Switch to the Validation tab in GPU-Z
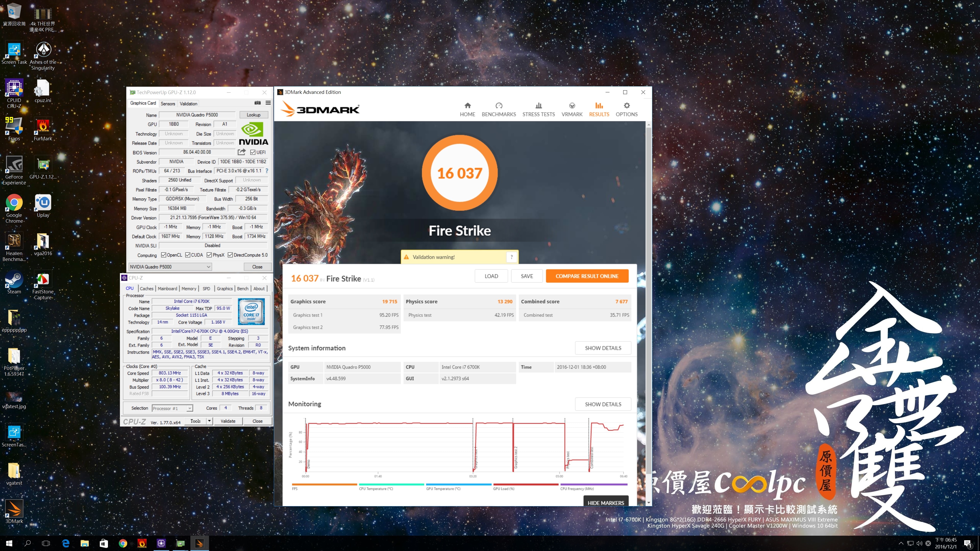The width and height of the screenshot is (980, 551). [x=188, y=103]
